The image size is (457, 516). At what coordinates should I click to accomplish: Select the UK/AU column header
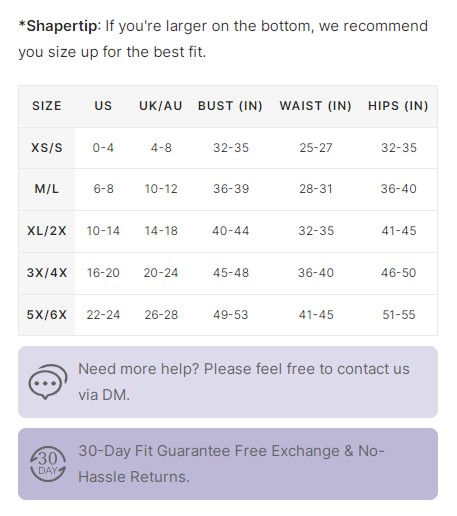(161, 106)
